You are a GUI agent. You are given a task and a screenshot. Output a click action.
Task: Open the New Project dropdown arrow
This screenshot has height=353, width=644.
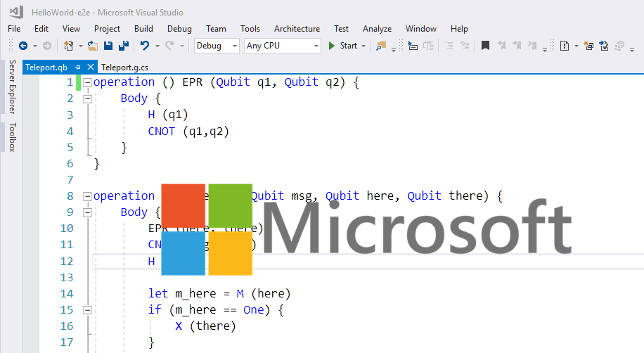point(80,46)
